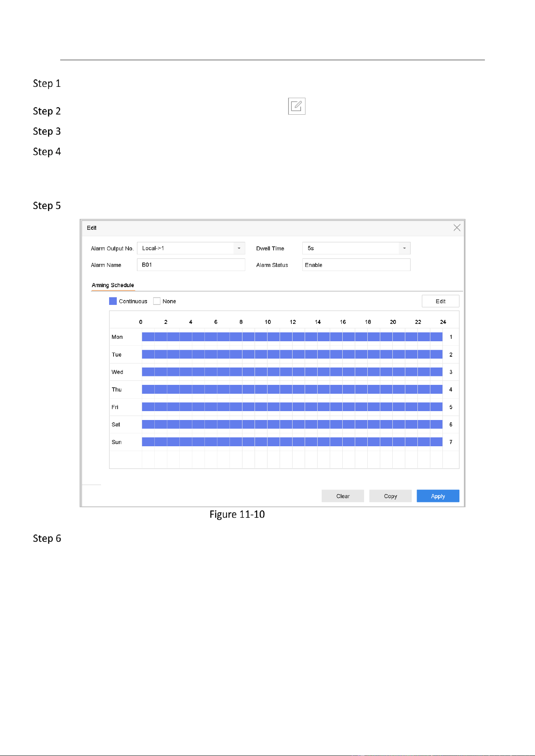
Task: Click row number '1' beside Mon
Action: point(451,337)
